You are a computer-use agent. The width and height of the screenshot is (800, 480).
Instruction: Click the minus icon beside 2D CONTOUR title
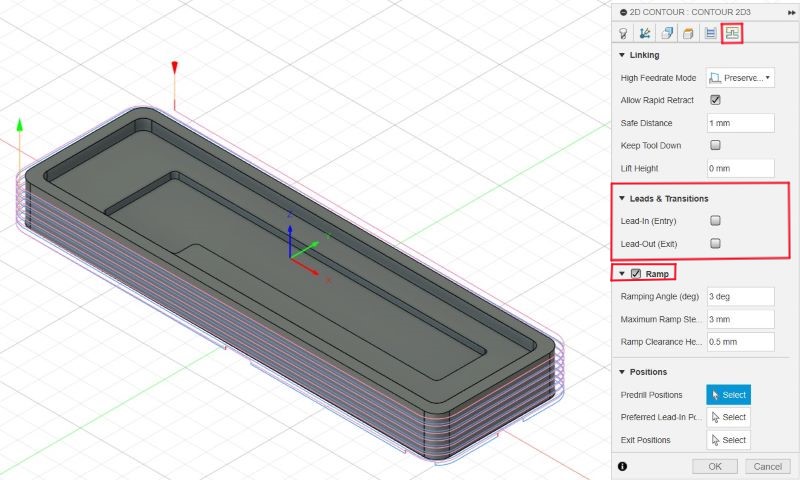623,12
